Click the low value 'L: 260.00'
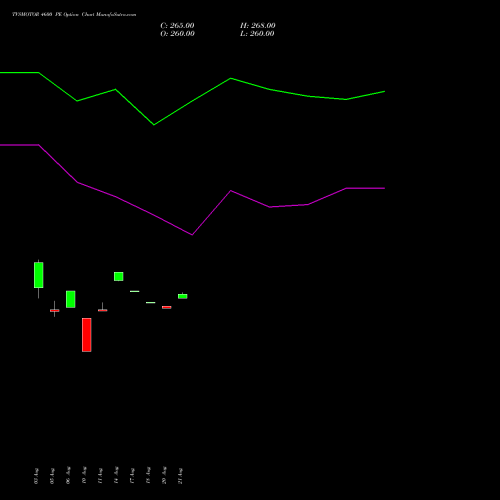The width and height of the screenshot is (500, 500). [x=257, y=34]
